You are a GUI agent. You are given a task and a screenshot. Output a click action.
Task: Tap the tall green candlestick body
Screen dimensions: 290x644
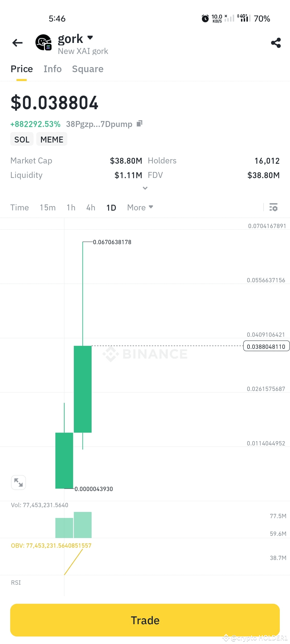[x=83, y=389]
